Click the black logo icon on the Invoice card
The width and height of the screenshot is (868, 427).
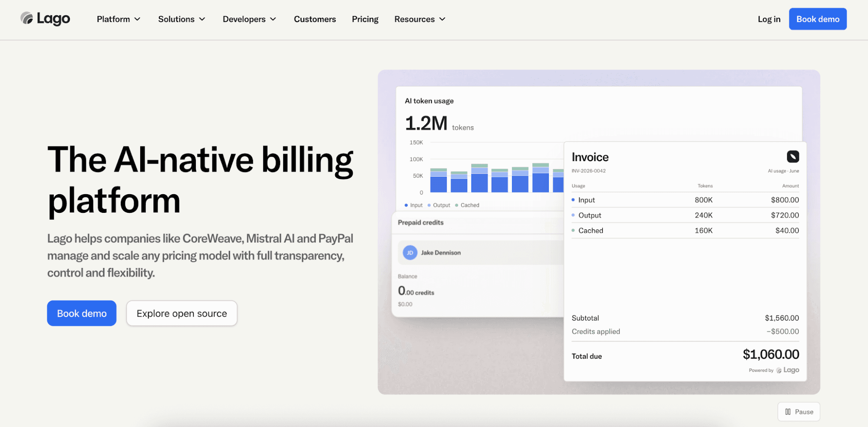792,156
